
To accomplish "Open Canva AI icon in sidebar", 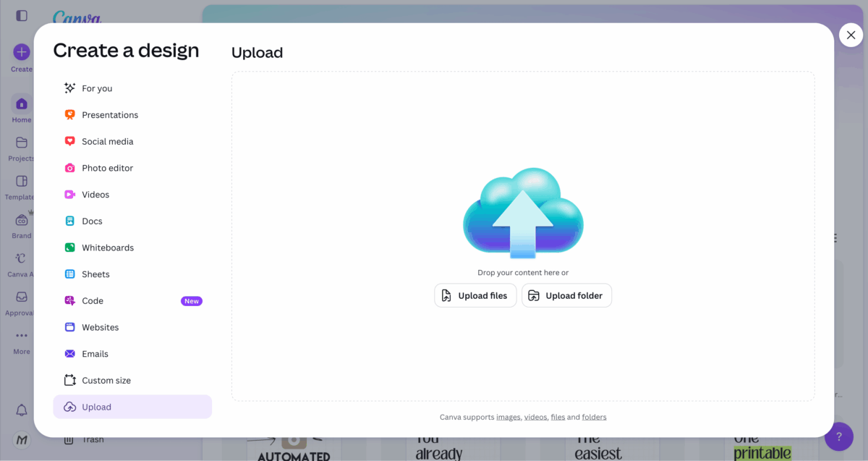I will (22, 258).
